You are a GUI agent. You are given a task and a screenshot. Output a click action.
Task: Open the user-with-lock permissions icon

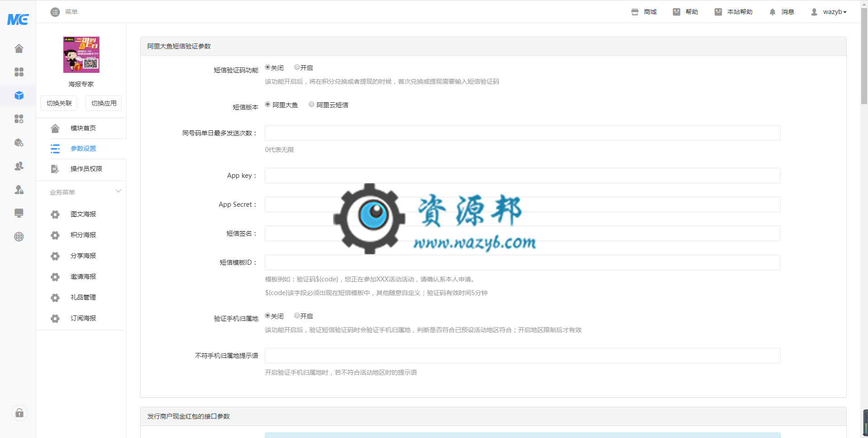pos(19,190)
